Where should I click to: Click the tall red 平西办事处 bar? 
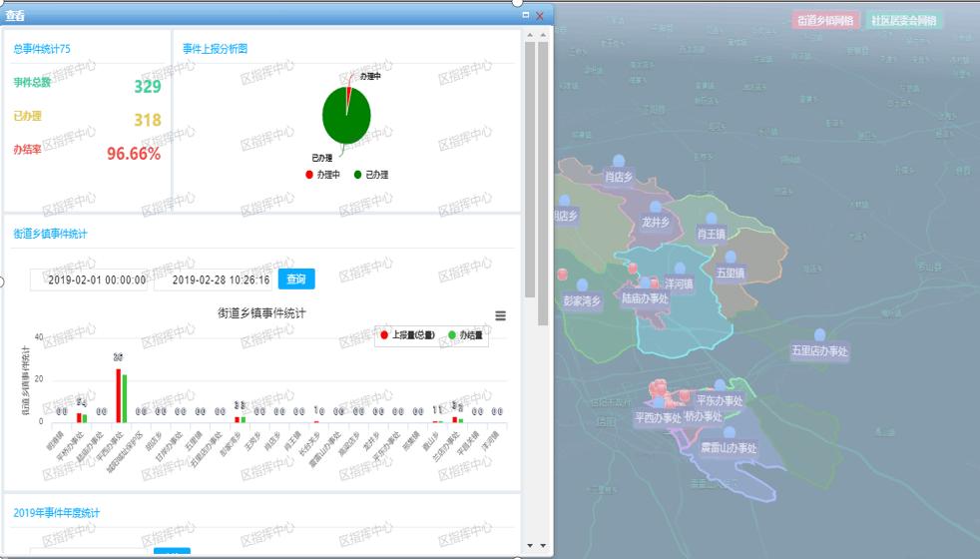click(118, 394)
